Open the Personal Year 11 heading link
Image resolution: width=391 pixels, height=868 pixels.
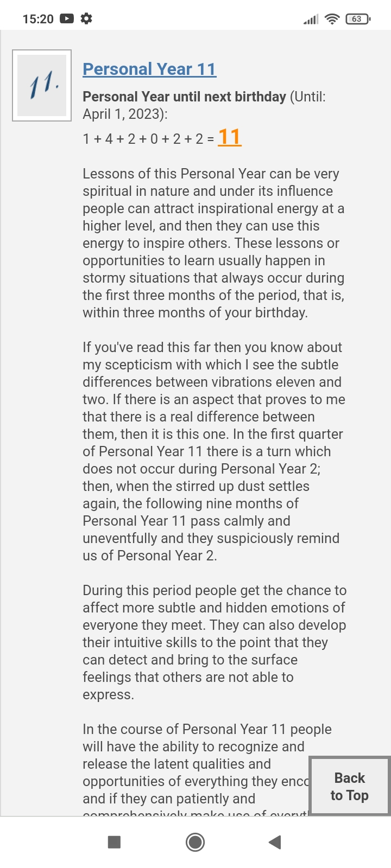click(149, 69)
